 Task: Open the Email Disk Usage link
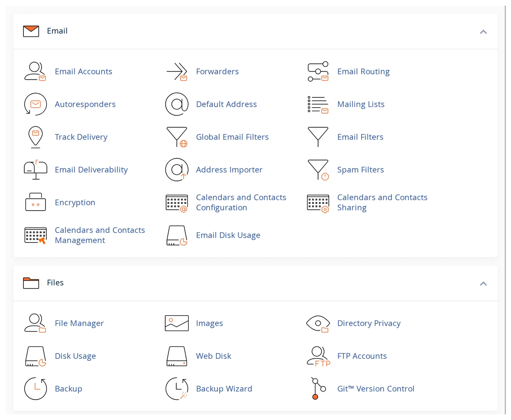click(228, 235)
